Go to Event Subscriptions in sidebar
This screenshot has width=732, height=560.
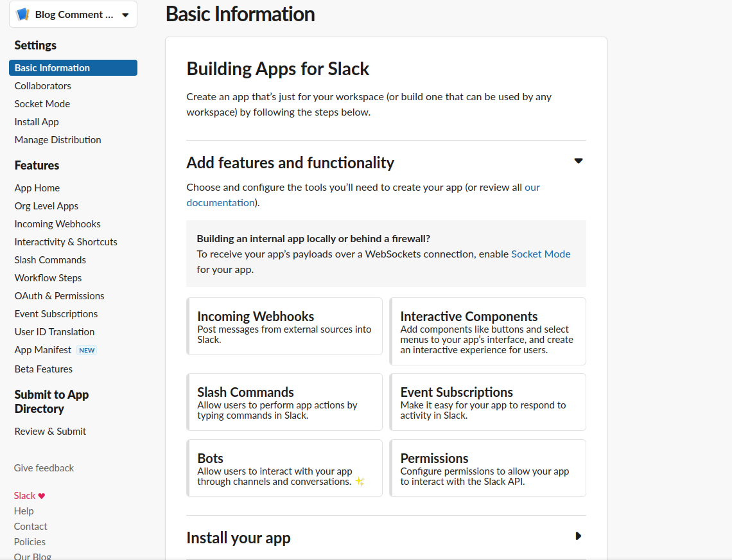pos(56,314)
